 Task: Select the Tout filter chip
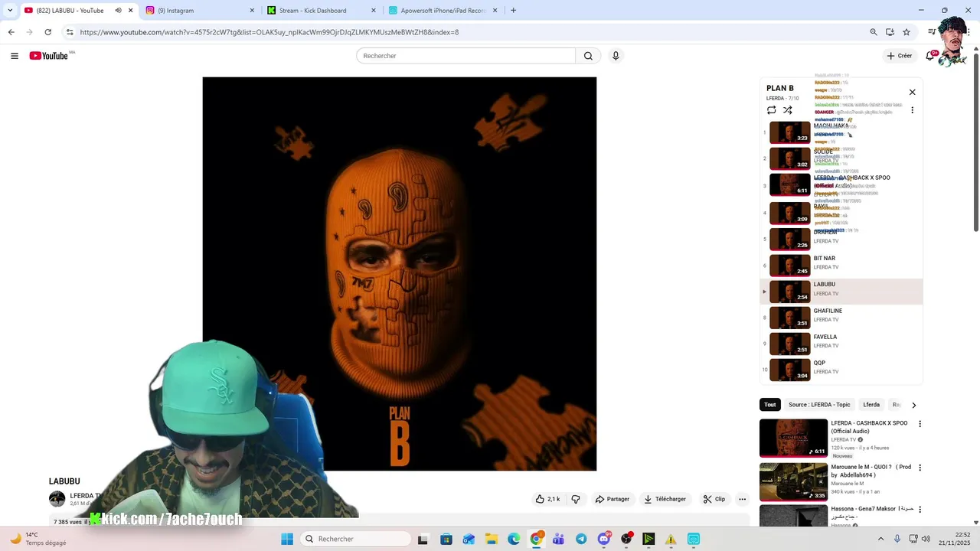click(x=769, y=405)
